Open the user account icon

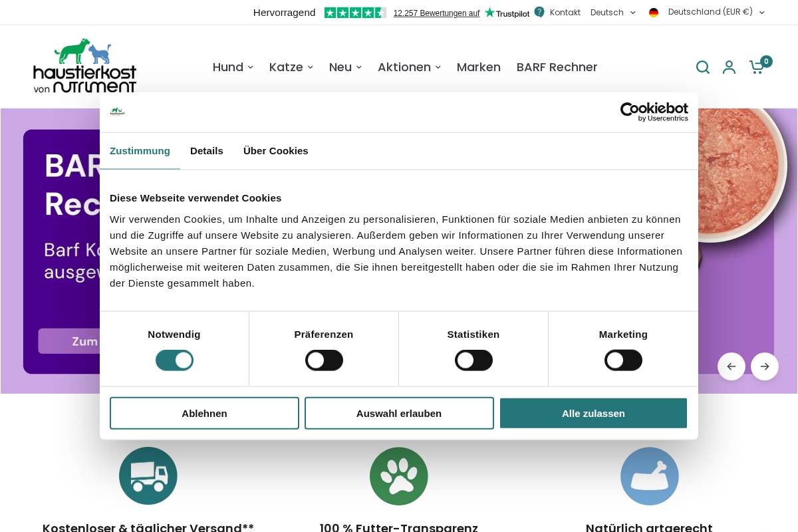point(730,67)
